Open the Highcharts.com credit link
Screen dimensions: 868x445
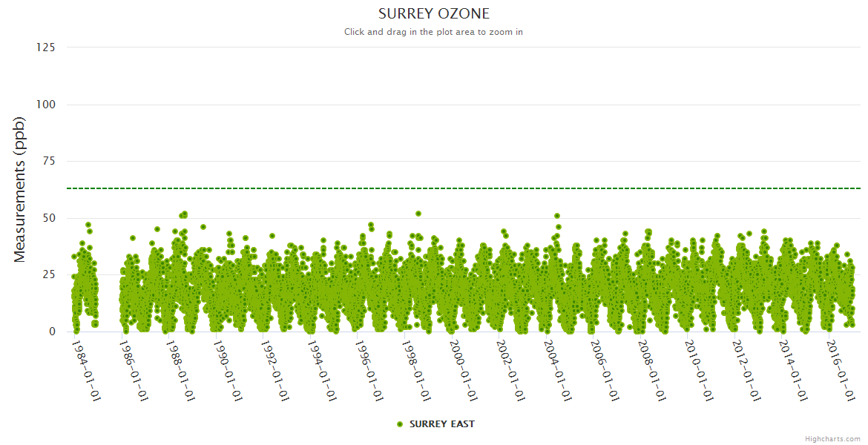[x=832, y=438]
